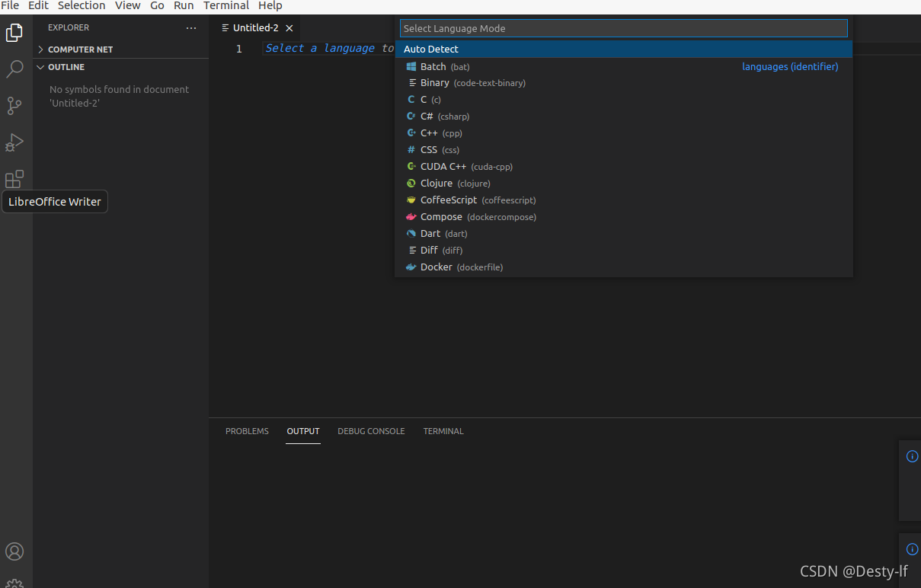Image resolution: width=921 pixels, height=588 pixels.
Task: Open Explorer more actions ellipsis
Action: point(191,28)
